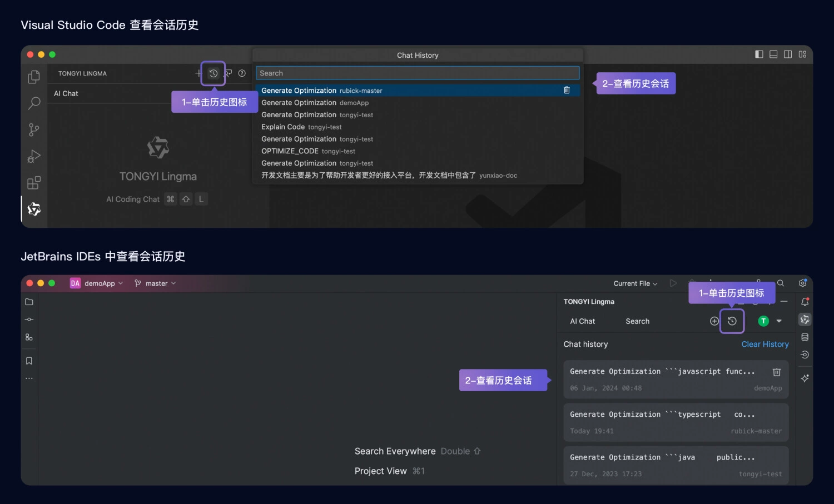Toggle VS Code bottom panel layout
The image size is (834, 504).
(x=773, y=54)
